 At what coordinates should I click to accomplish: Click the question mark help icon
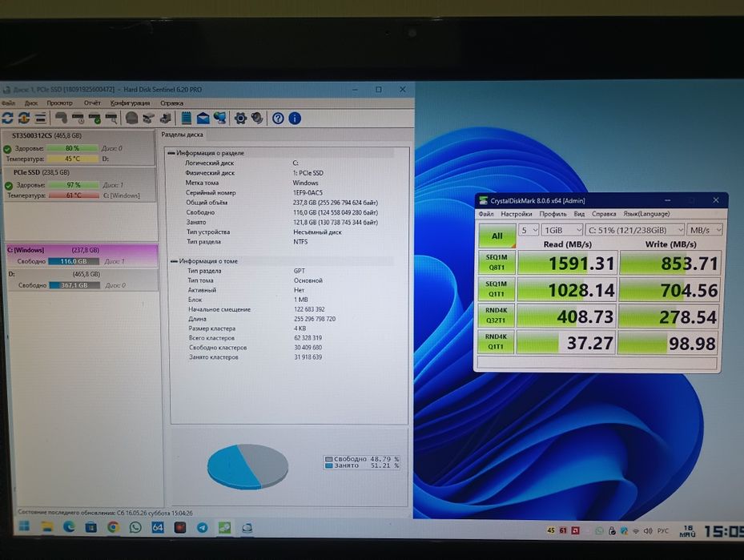coord(278,119)
